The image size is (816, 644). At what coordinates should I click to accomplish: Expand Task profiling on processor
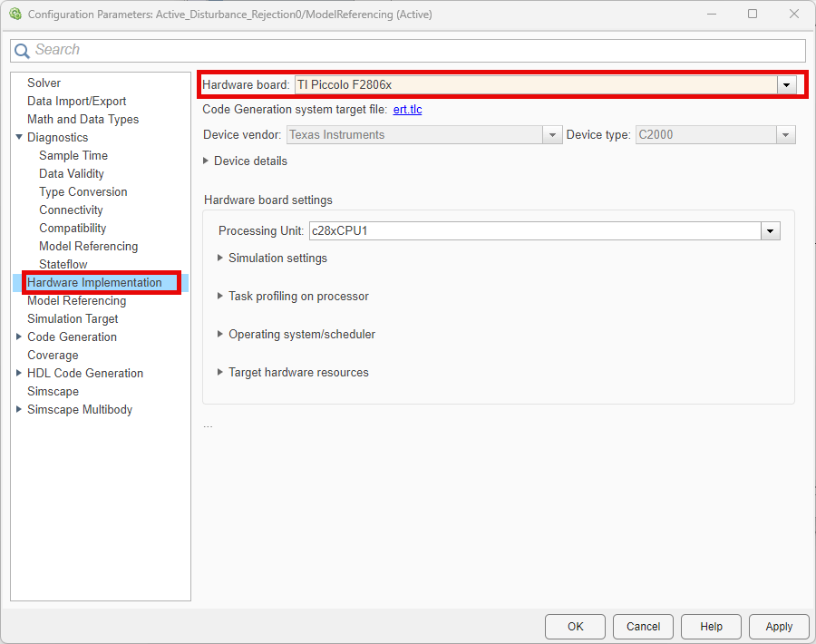pos(220,297)
